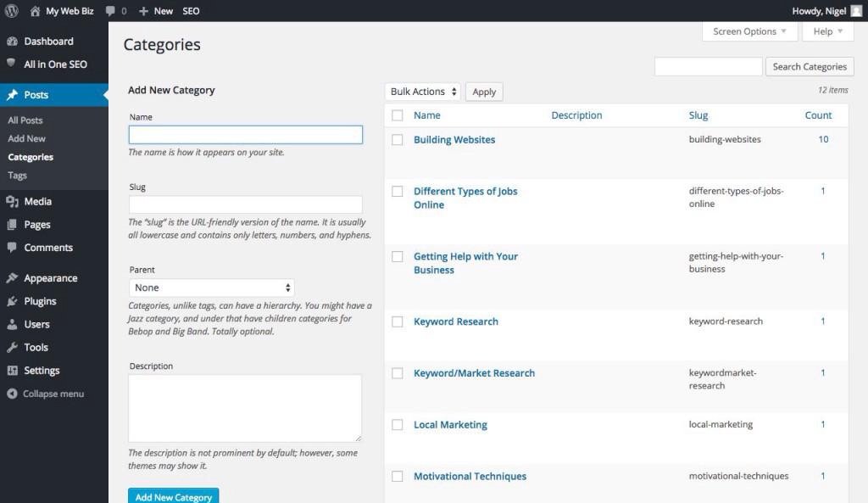
Task: Click the Add New Category button
Action: tap(173, 496)
